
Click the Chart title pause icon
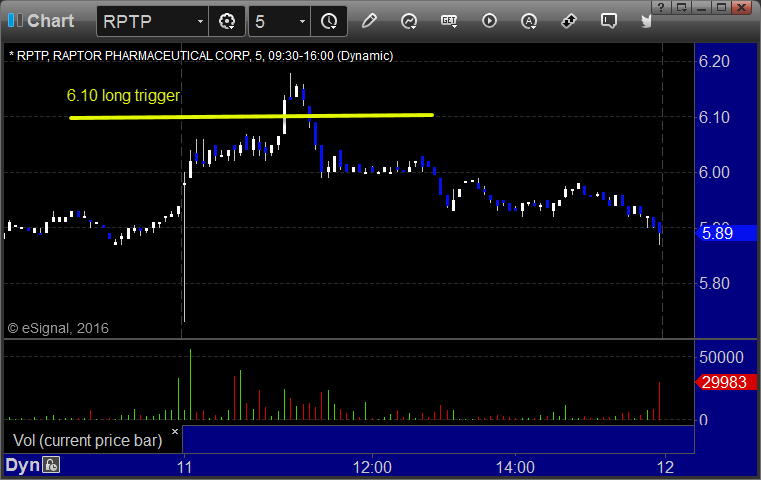click(15, 20)
